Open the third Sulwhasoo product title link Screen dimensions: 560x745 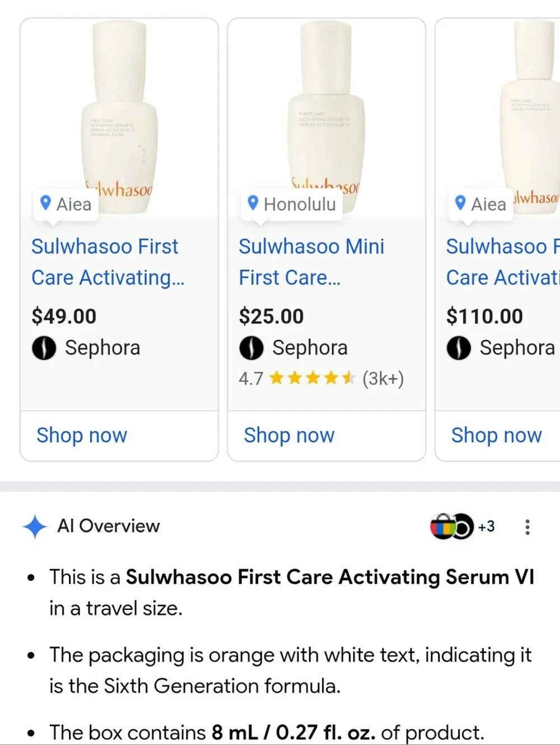coord(502,262)
